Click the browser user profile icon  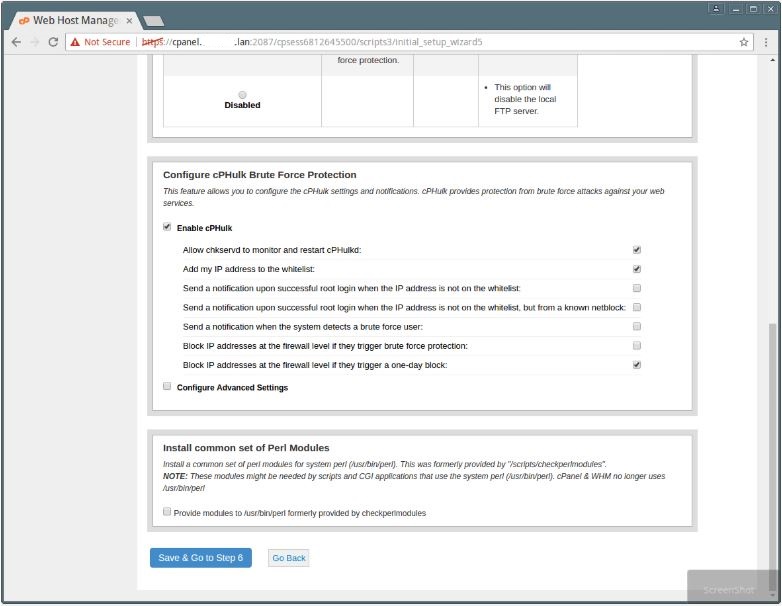pos(716,9)
